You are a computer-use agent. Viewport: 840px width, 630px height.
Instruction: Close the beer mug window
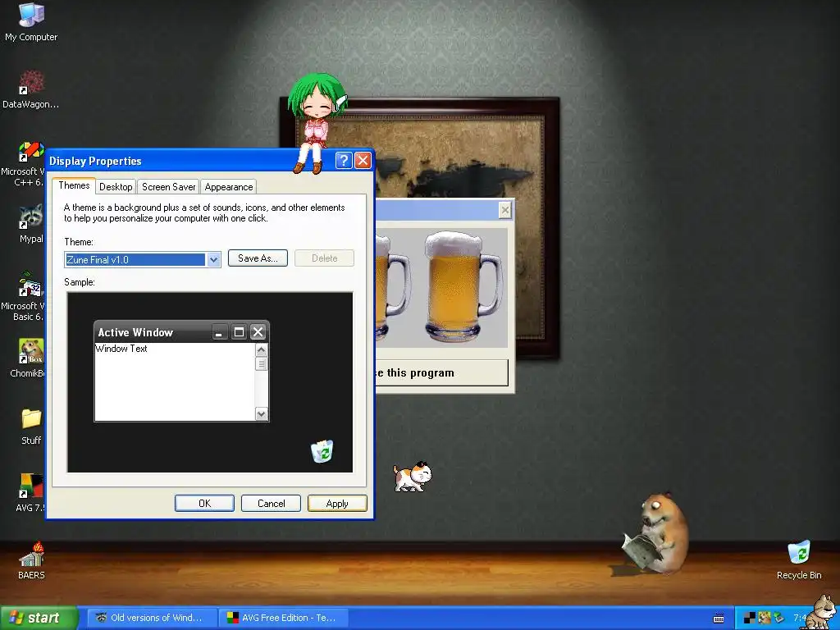pyautogui.click(x=504, y=210)
